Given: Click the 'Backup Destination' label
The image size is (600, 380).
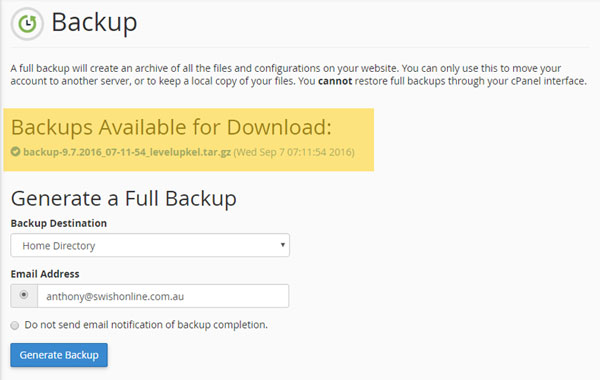Looking at the screenshot, I should coord(59,223).
